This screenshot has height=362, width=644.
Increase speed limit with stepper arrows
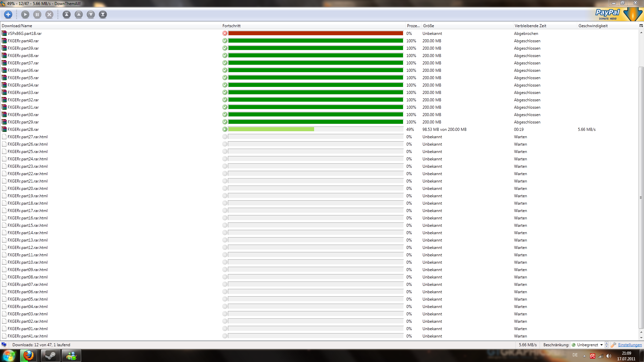606,343
